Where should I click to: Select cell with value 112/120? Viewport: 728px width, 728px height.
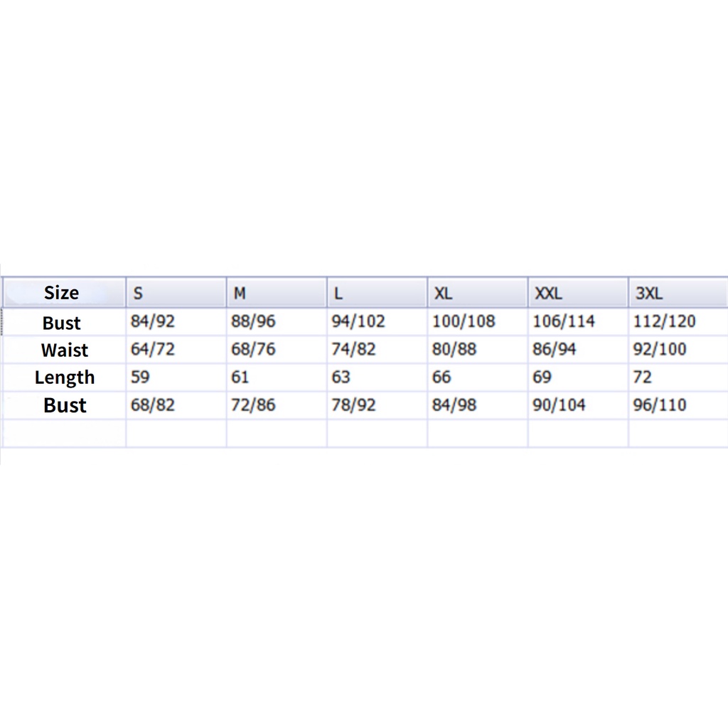point(678,322)
